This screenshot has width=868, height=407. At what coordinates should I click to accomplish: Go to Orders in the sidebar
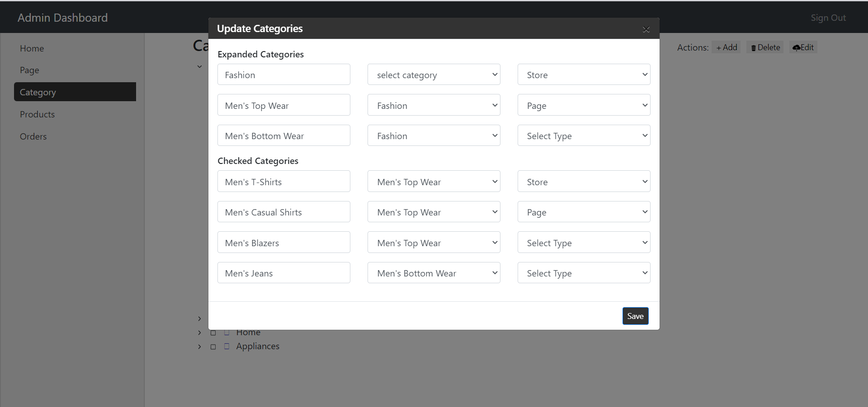pyautogui.click(x=33, y=136)
